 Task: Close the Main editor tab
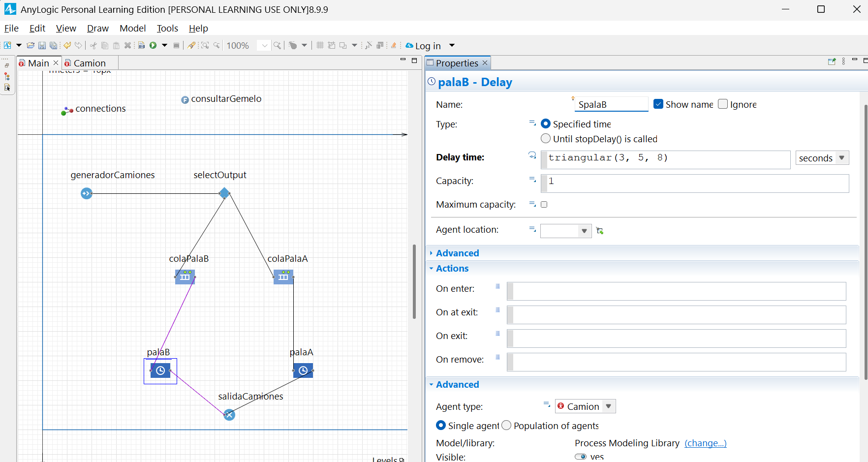click(56, 63)
